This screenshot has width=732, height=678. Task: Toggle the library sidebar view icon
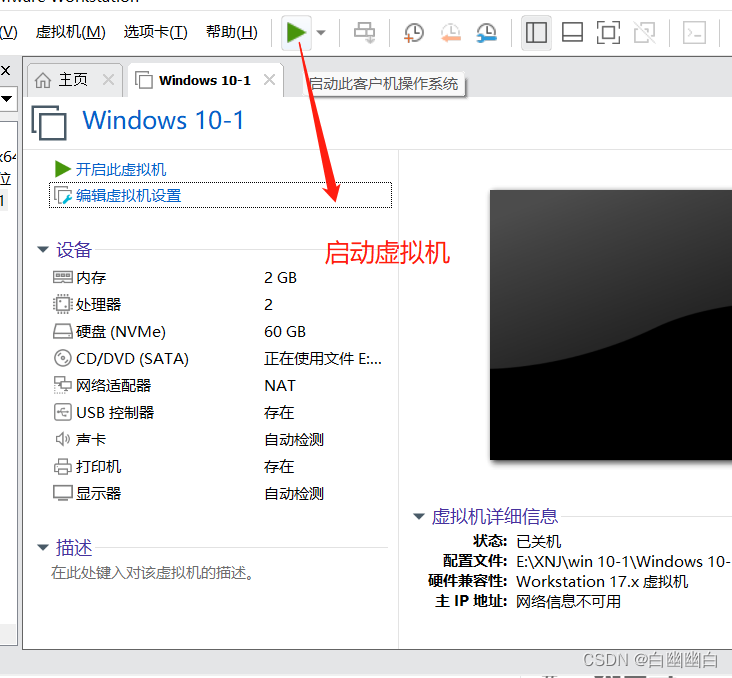click(536, 33)
